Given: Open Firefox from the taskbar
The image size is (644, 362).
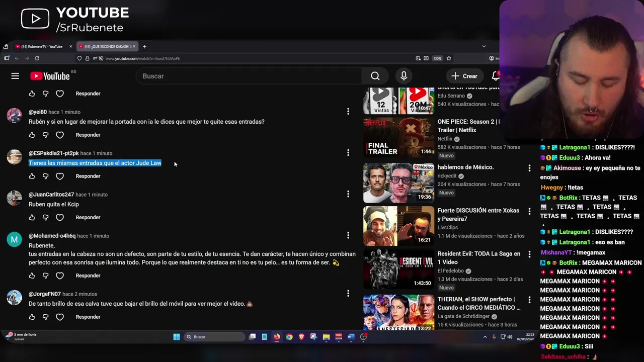Looking at the screenshot, I should [277, 337].
